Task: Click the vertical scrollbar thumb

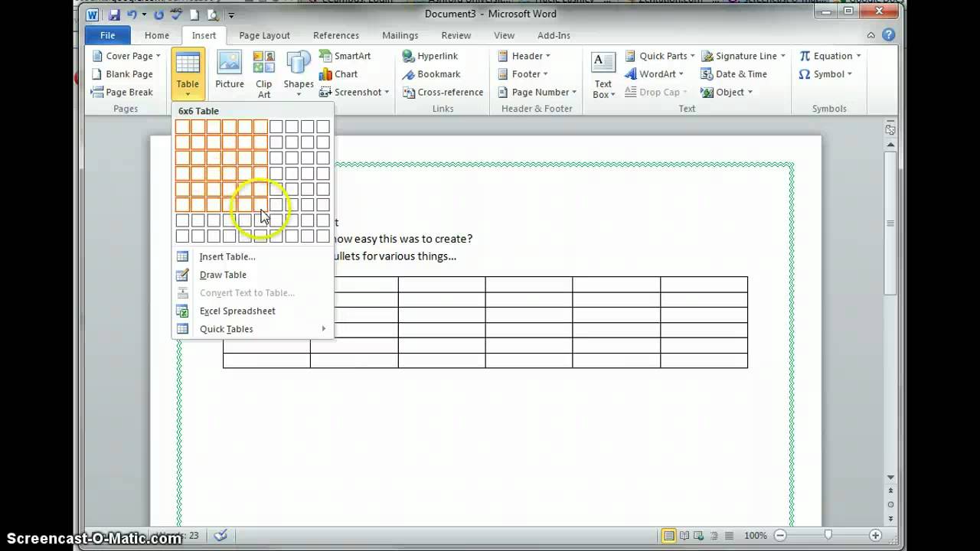Action: pos(890,223)
